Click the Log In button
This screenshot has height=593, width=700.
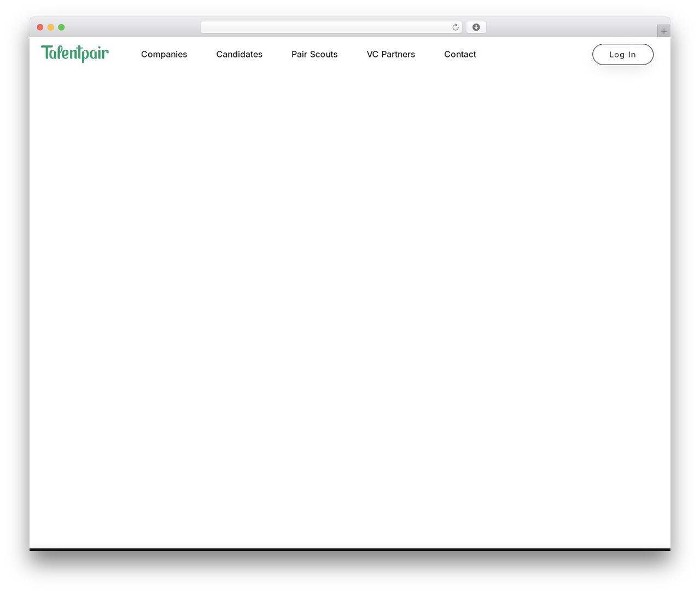pos(623,54)
